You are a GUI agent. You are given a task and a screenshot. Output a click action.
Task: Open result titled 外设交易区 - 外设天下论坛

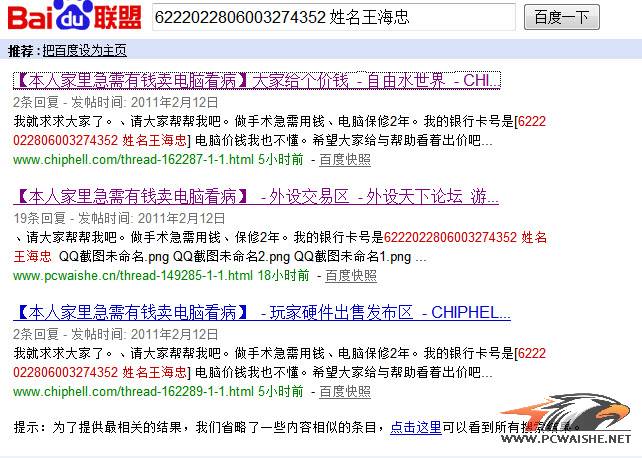point(256,196)
